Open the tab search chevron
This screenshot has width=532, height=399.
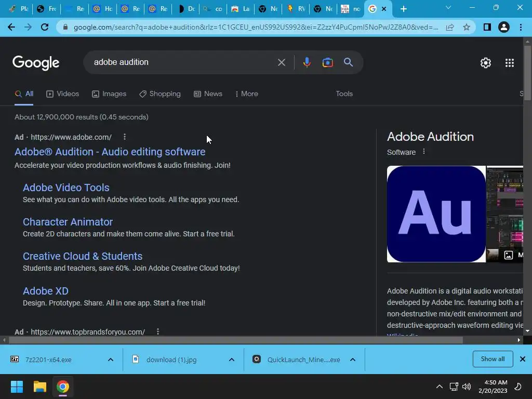click(x=448, y=7)
